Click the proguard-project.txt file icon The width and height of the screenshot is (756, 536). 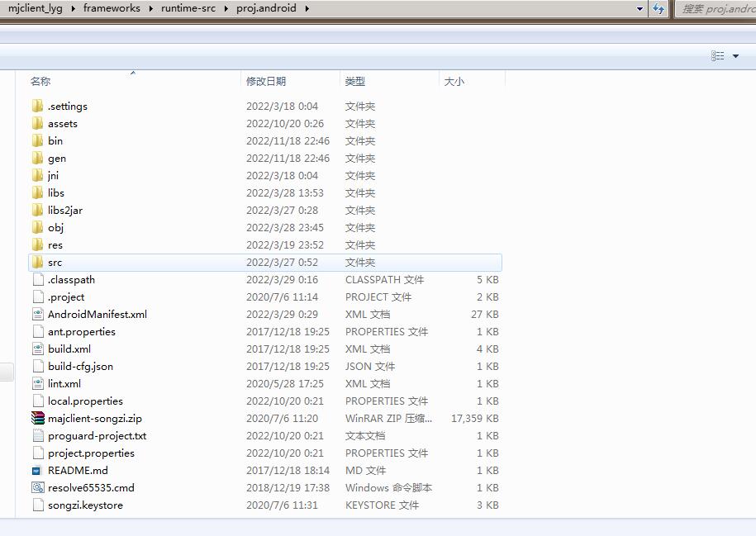pos(38,436)
